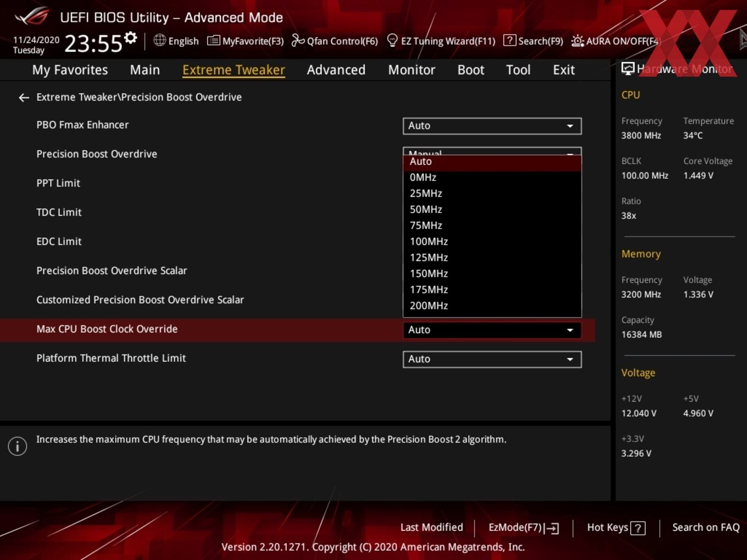Select 50MHz boost override option
The image size is (747, 560).
pos(492,209)
